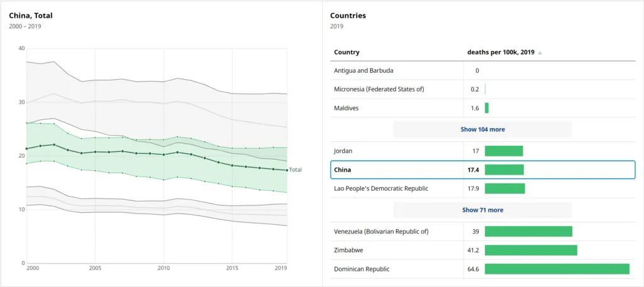Click the Dominican Republic green bar
The height and width of the screenshot is (287, 644).
click(x=557, y=269)
